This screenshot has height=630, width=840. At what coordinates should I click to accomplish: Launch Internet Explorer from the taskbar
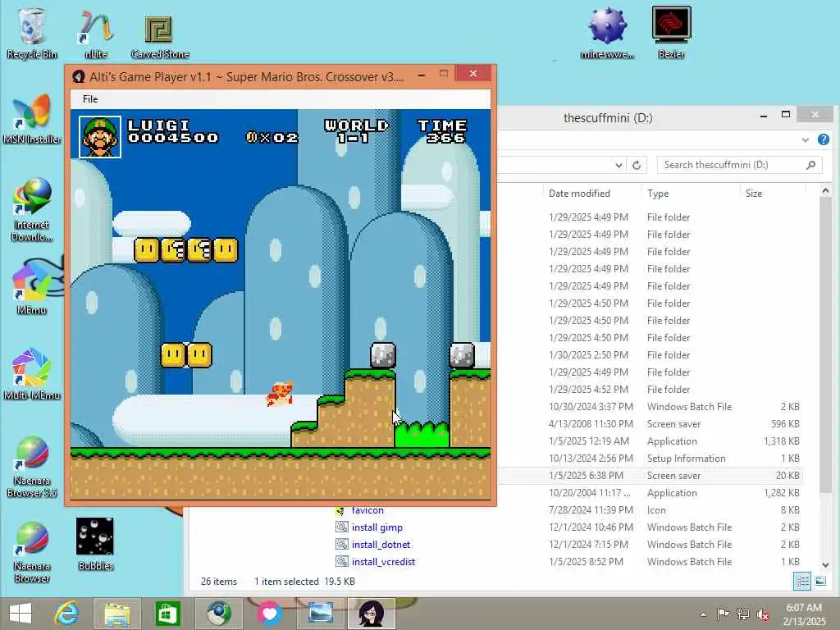(x=67, y=614)
